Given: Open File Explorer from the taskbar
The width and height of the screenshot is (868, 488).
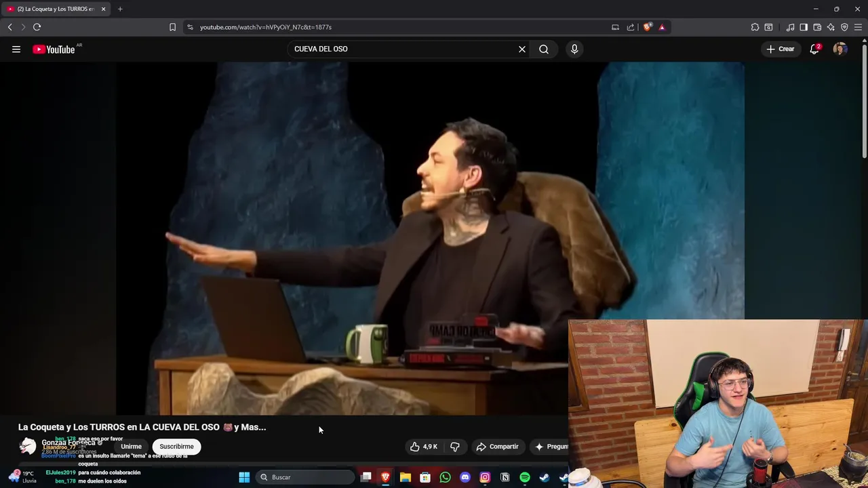Looking at the screenshot, I should click(406, 477).
